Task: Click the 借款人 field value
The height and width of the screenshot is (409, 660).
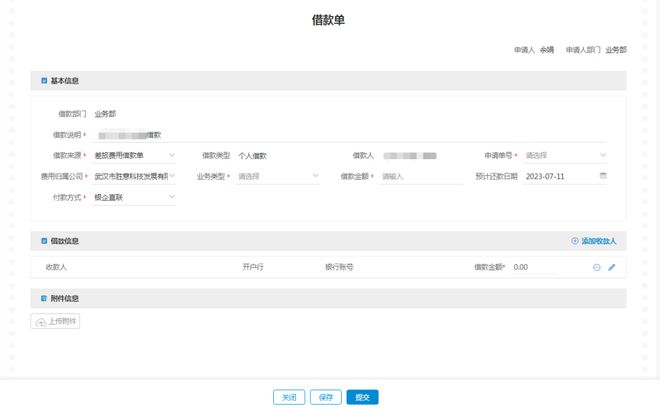Action: coord(410,156)
